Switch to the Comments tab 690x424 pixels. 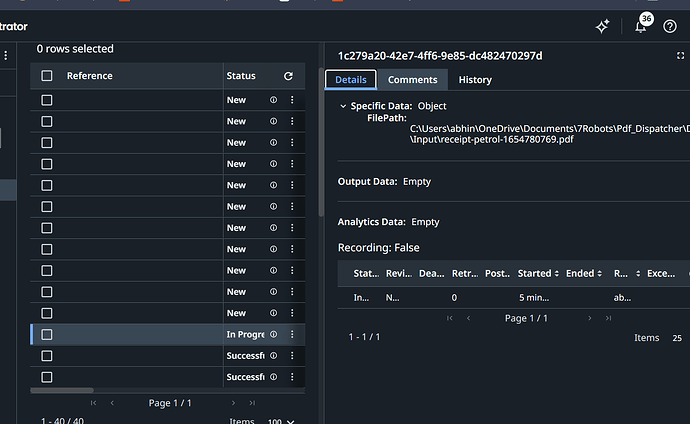[x=412, y=80]
